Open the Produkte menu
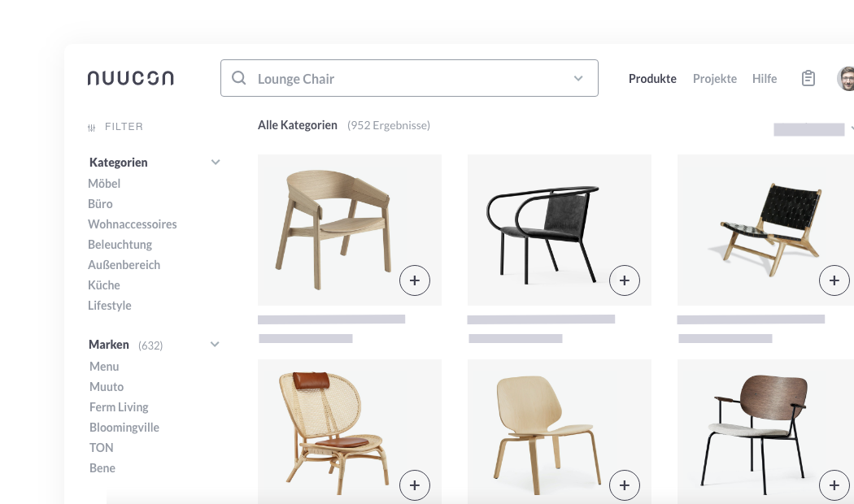Image resolution: width=854 pixels, height=504 pixels. [x=652, y=78]
